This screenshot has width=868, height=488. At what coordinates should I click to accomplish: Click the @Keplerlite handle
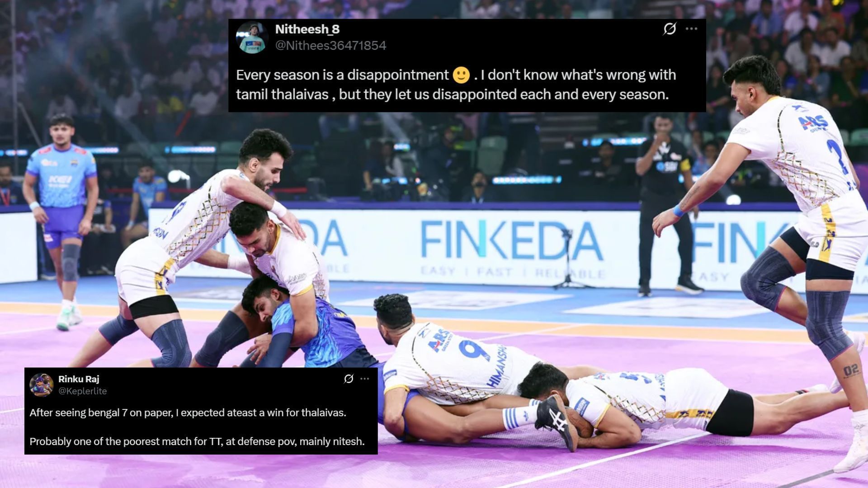click(82, 391)
